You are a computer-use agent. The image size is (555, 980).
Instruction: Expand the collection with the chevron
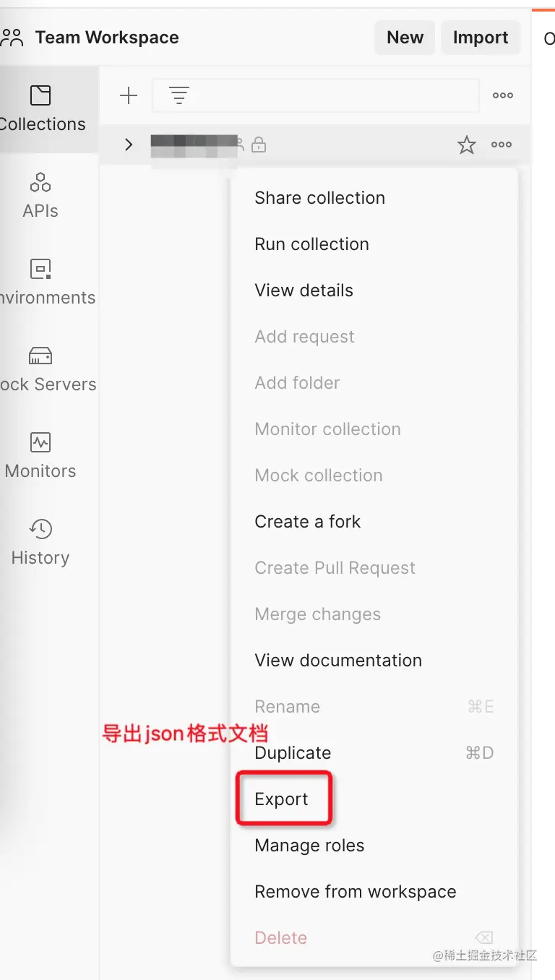pyautogui.click(x=129, y=145)
